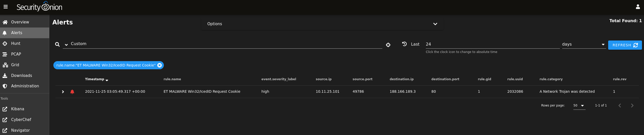Screen dimensions: 644x135
Task: Click rule.uuid value 2032086
Action: pyautogui.click(x=515, y=91)
